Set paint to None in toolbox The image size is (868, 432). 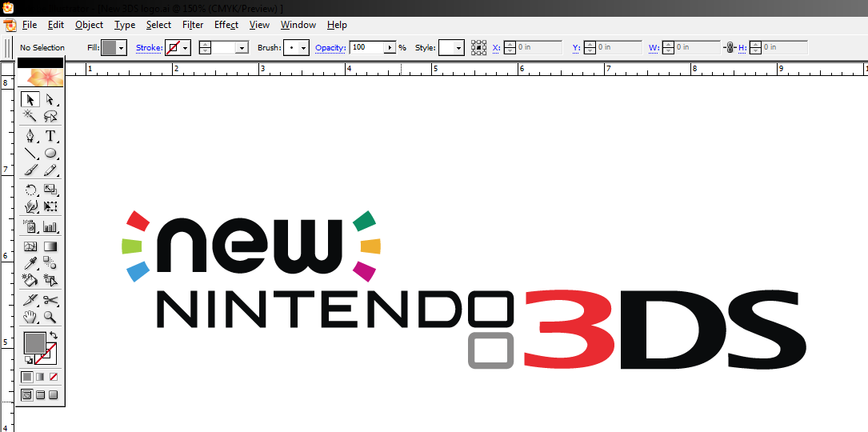tap(54, 377)
